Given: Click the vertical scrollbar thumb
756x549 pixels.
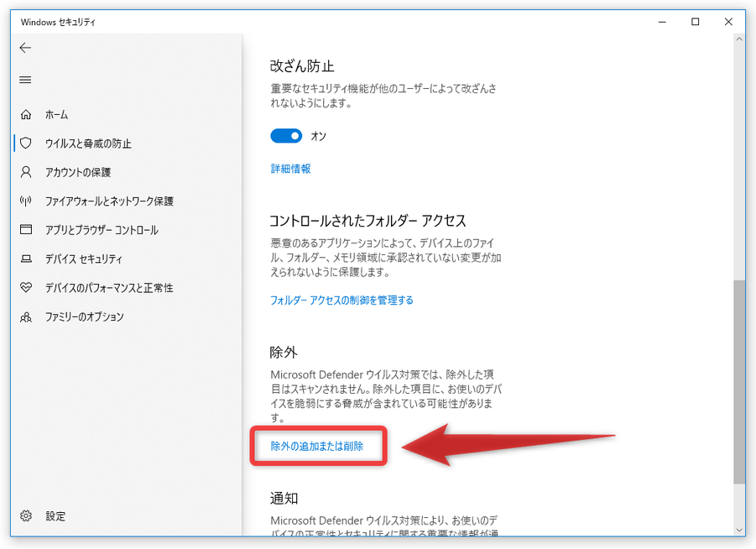Looking at the screenshot, I should coord(739,382).
